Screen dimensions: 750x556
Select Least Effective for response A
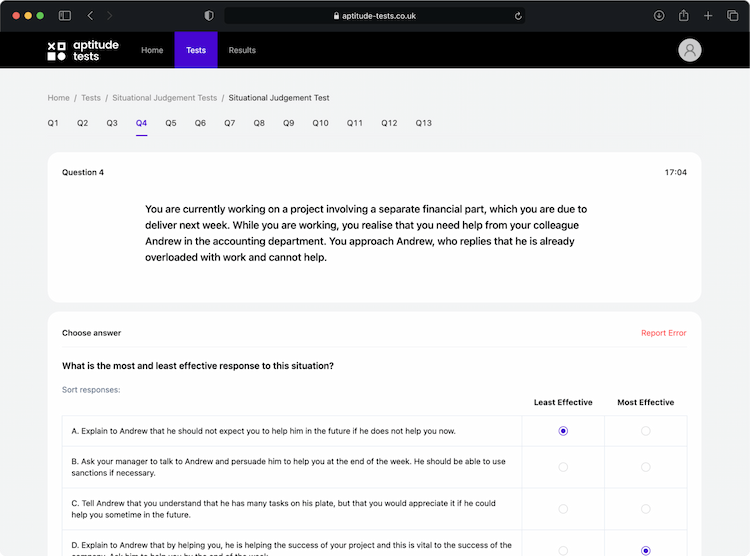point(563,431)
